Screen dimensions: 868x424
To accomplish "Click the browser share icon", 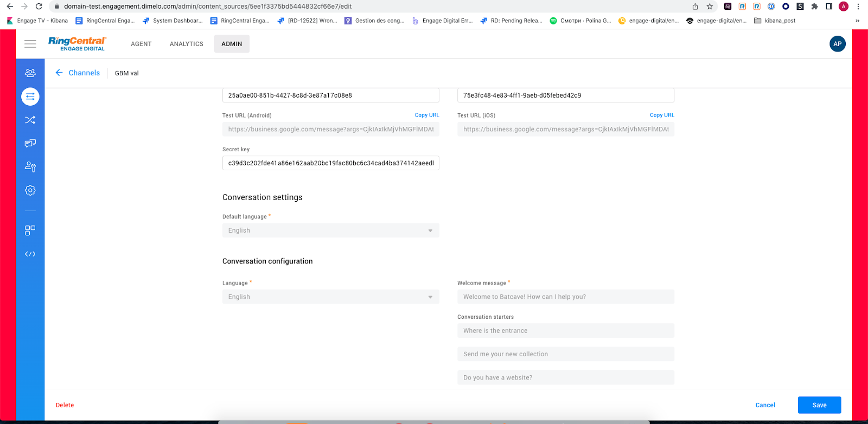I will [x=695, y=7].
